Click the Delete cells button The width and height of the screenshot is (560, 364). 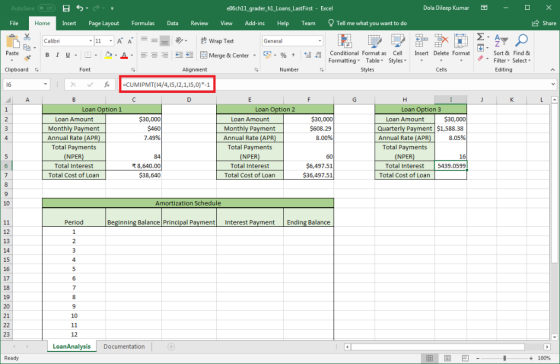click(x=441, y=48)
